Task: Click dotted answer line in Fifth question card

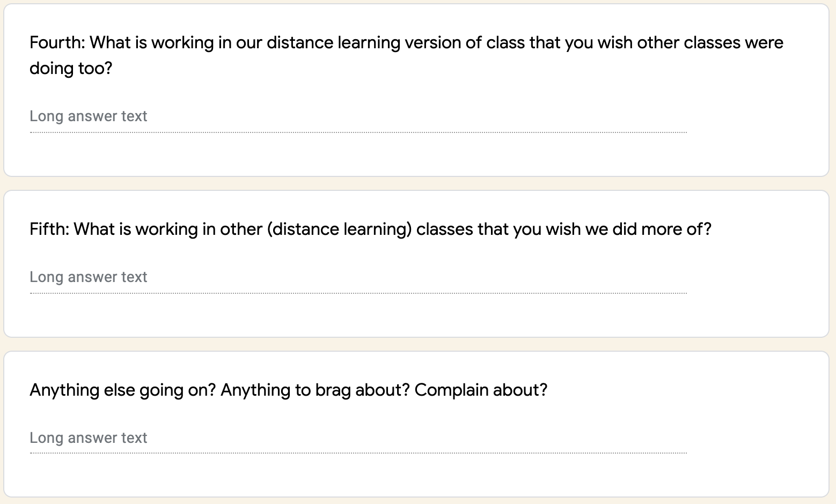Action: 358,293
